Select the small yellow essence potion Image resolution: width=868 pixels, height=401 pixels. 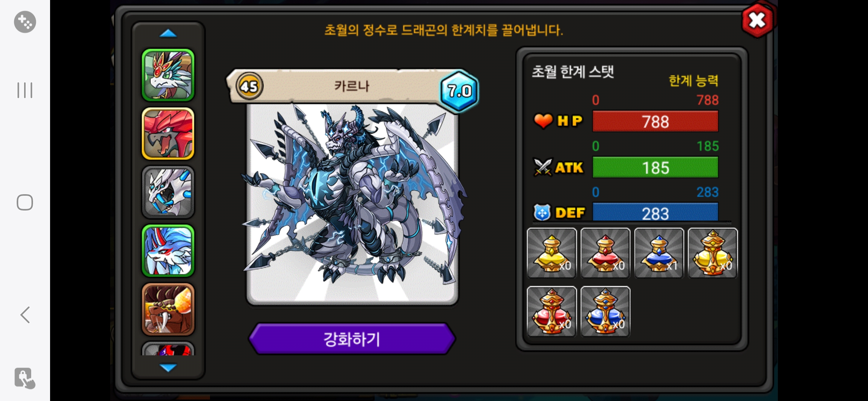point(552,253)
